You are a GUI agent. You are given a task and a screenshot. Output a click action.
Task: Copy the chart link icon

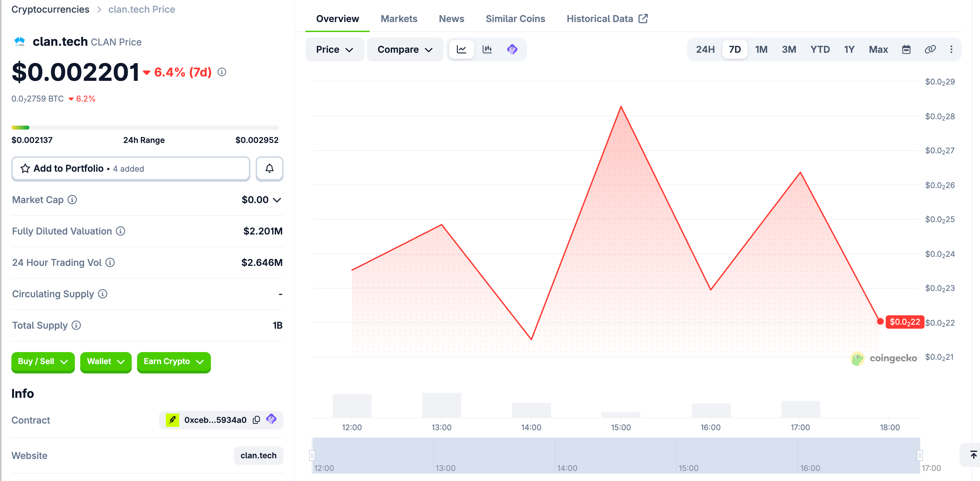click(x=930, y=49)
